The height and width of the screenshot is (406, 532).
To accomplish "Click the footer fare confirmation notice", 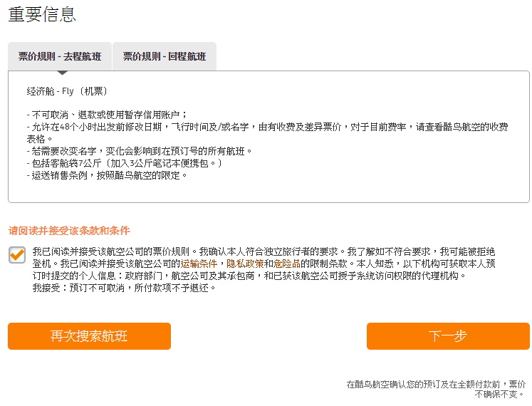I will (436, 388).
